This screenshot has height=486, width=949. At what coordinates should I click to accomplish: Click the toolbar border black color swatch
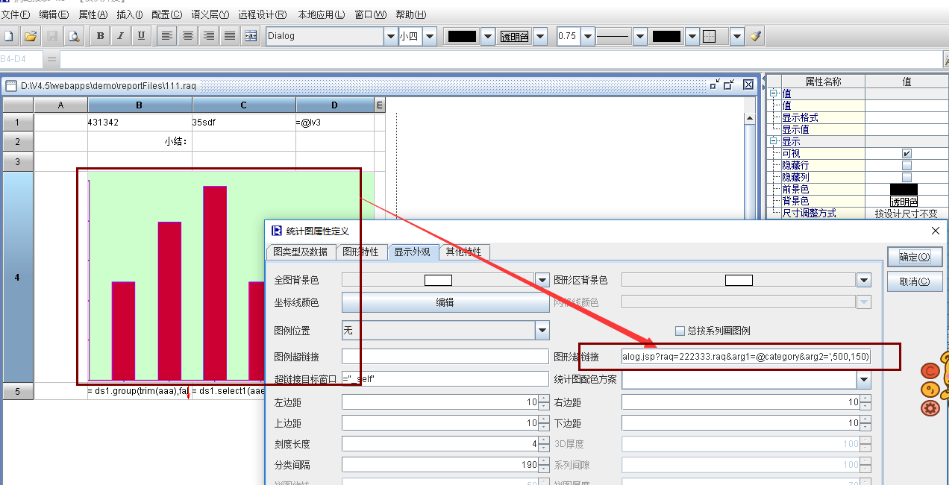[x=667, y=36]
